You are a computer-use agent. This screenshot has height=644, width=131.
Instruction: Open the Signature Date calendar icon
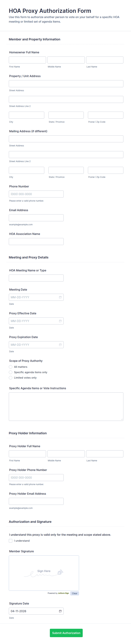point(60,611)
